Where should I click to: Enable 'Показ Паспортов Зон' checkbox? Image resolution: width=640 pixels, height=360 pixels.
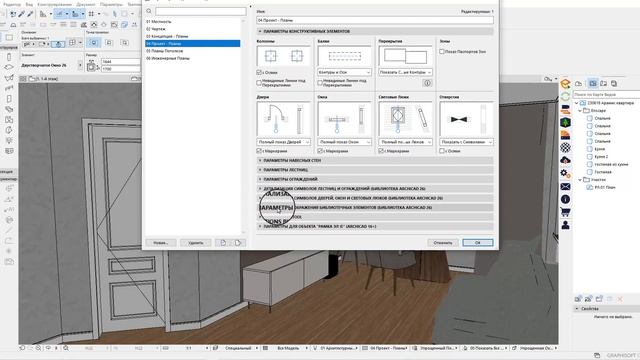(442, 52)
